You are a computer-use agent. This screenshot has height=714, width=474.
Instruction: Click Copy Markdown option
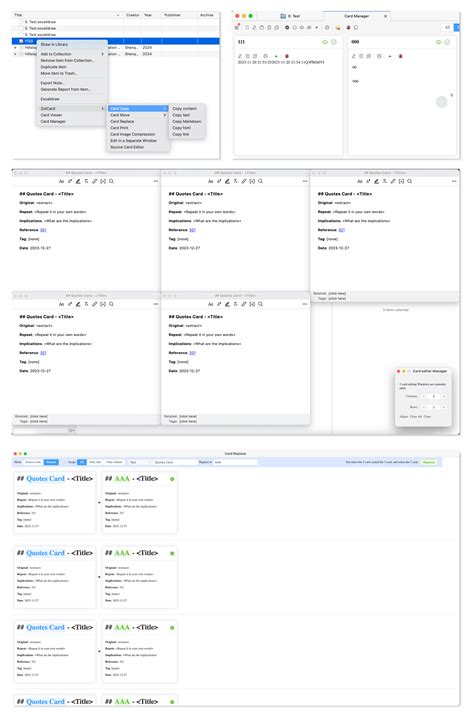pyautogui.click(x=187, y=122)
